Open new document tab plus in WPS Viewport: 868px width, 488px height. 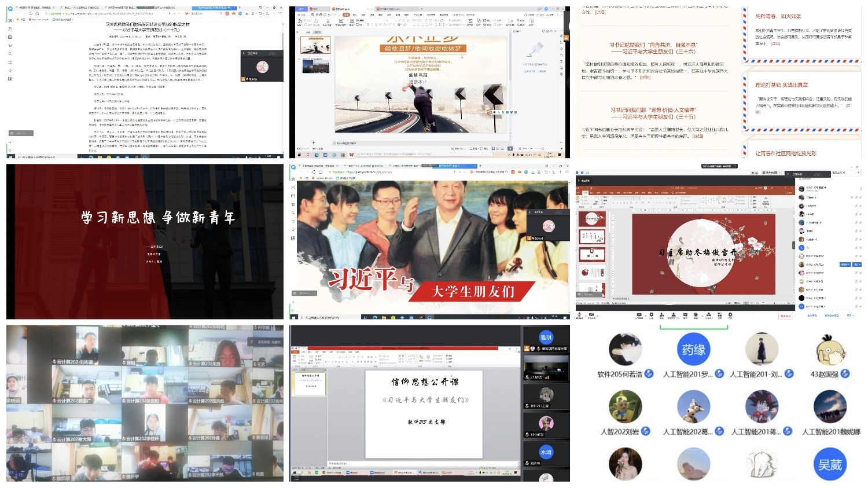click(x=421, y=9)
